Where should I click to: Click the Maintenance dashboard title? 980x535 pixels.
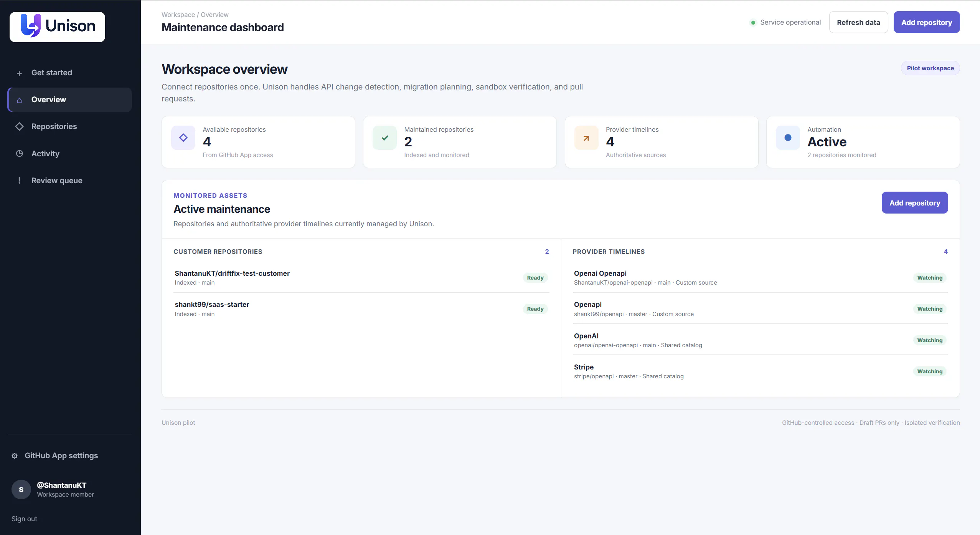tap(223, 27)
